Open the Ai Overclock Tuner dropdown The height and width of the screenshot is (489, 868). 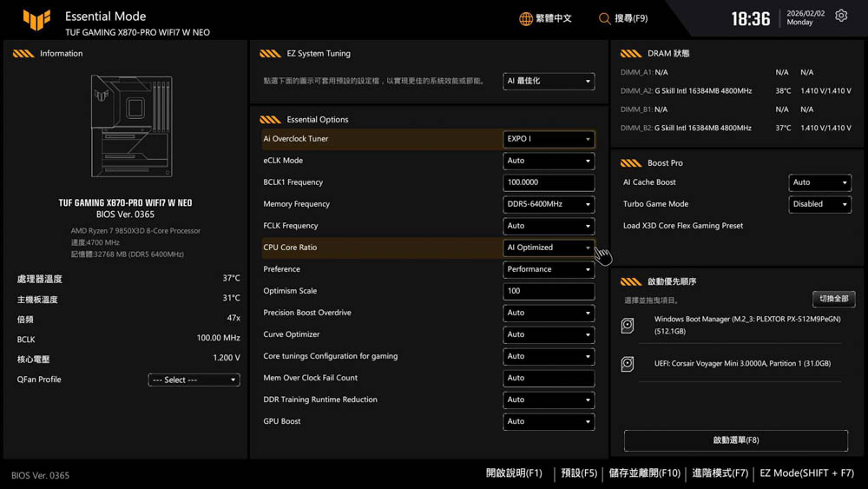pyautogui.click(x=549, y=139)
